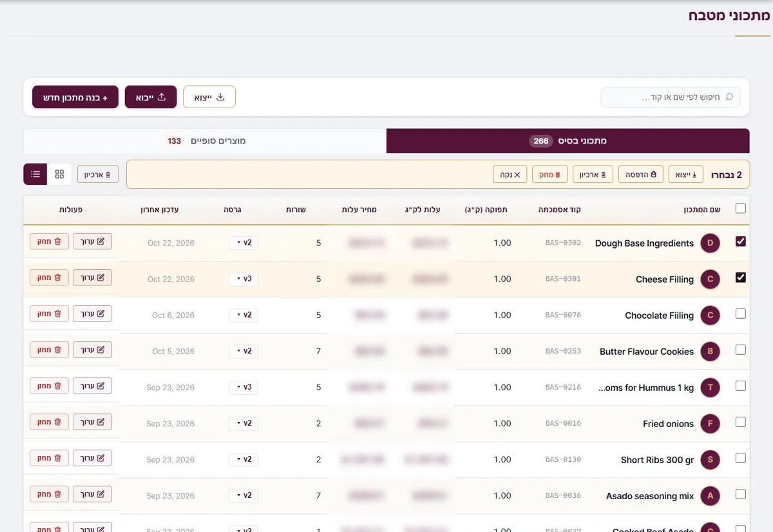Open the v3 version dropdown in the Hummus row

(243, 388)
